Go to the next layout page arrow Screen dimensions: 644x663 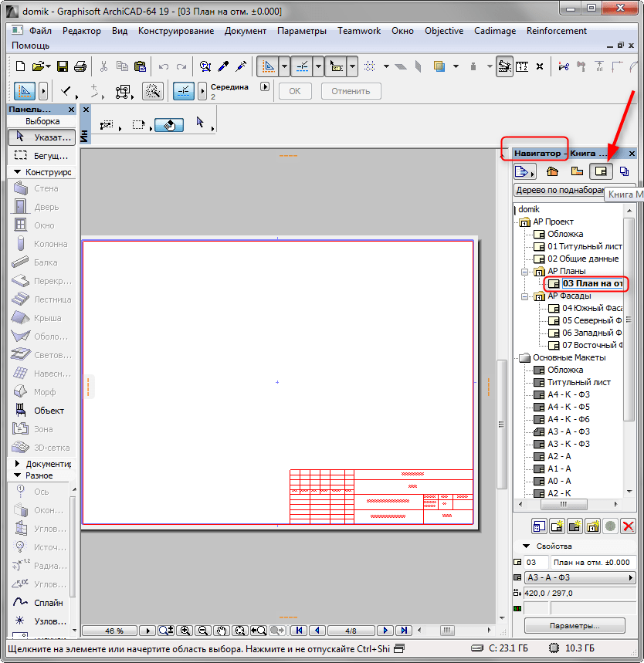(x=386, y=631)
